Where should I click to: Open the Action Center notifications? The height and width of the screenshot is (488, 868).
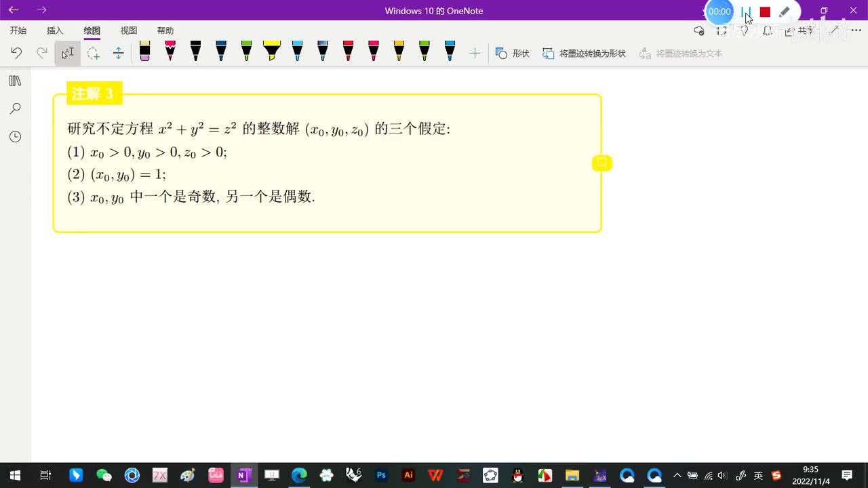tap(847, 475)
